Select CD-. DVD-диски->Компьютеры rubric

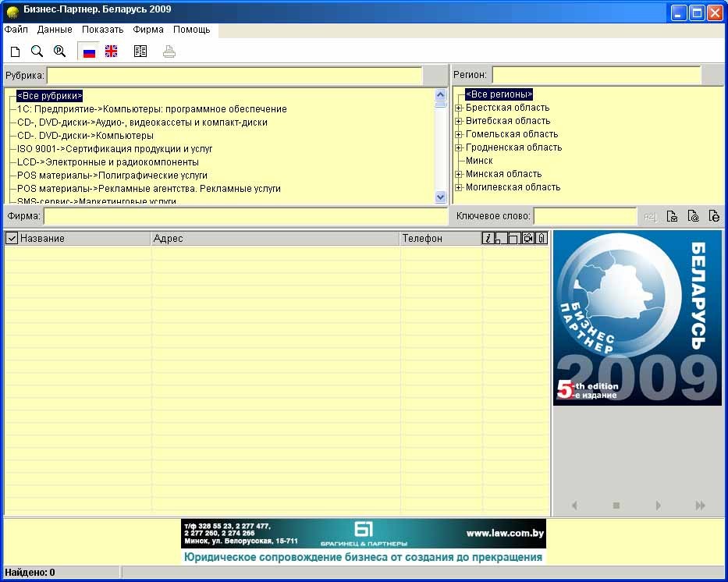tap(85, 136)
